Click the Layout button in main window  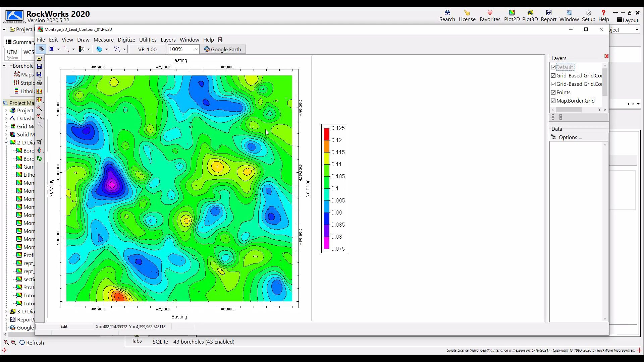coord(628,20)
